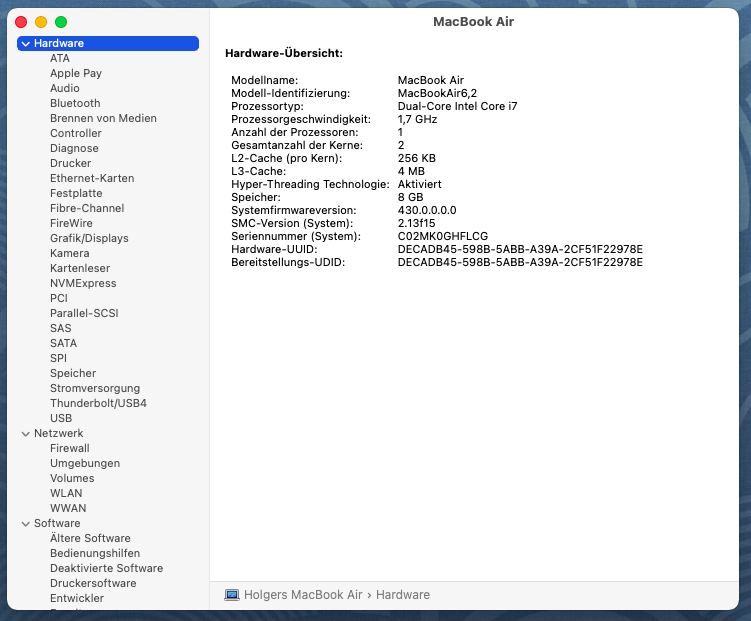The height and width of the screenshot is (621, 751).
Task: Select the Netzwerk category label
Action: [58, 433]
